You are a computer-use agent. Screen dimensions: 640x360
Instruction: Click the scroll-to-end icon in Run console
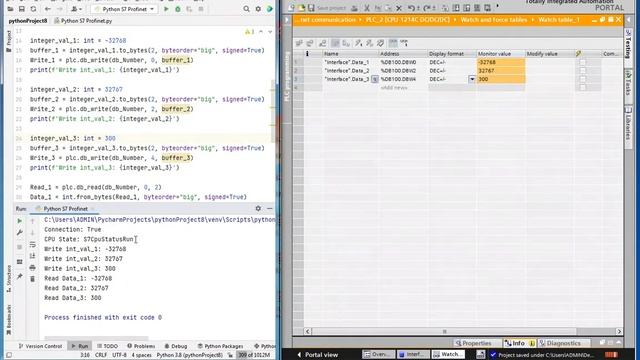pyautogui.click(x=32, y=256)
